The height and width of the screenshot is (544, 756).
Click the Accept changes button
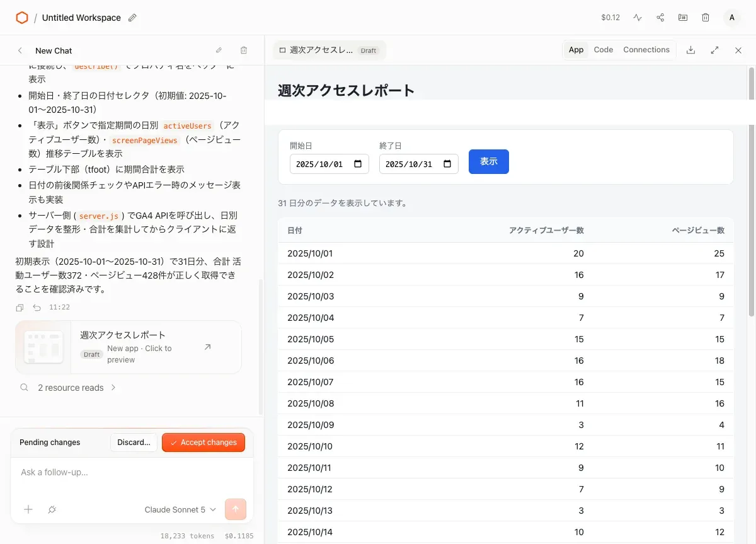tap(203, 443)
